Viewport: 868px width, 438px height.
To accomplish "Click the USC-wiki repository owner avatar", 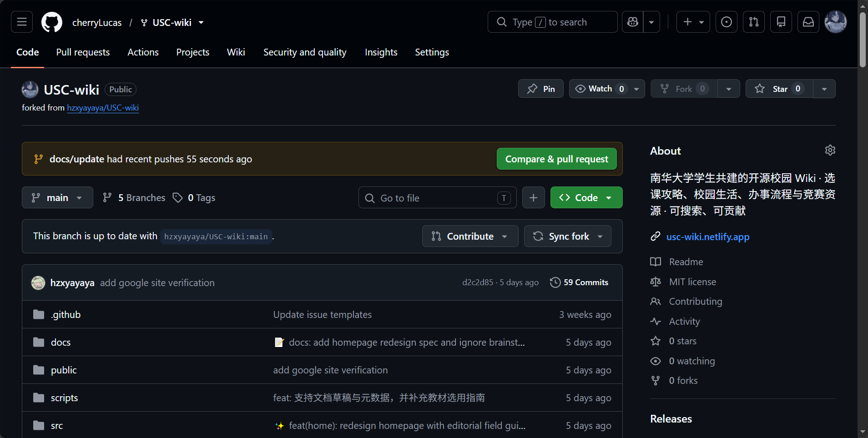I will tap(30, 90).
